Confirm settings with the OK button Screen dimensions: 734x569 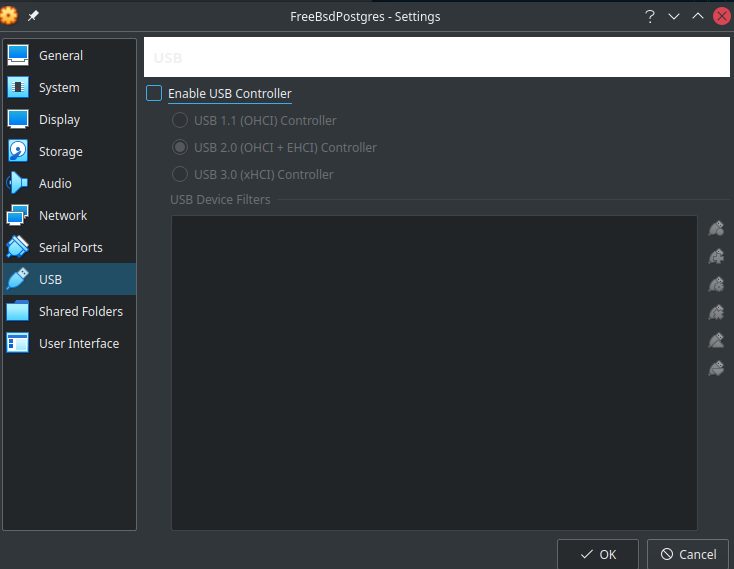tap(598, 554)
